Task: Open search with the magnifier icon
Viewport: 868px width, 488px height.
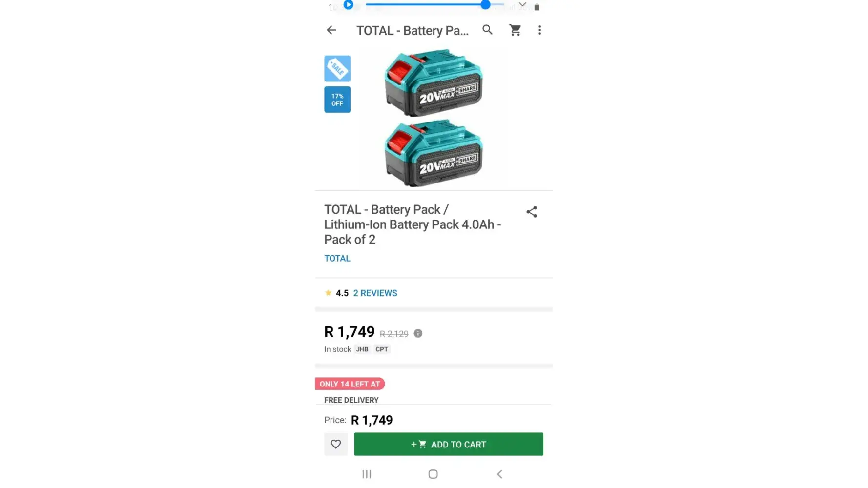Action: coord(487,30)
